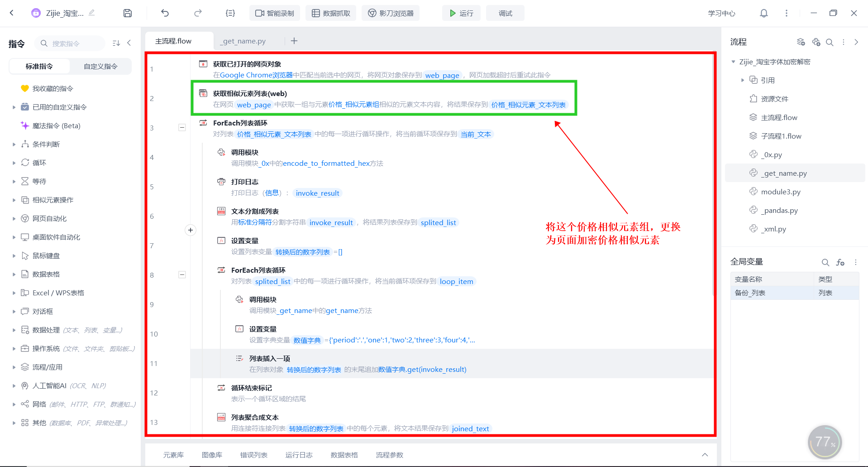The width and height of the screenshot is (868, 467).
Task: Click the redo arrow icon
Action: [198, 13]
